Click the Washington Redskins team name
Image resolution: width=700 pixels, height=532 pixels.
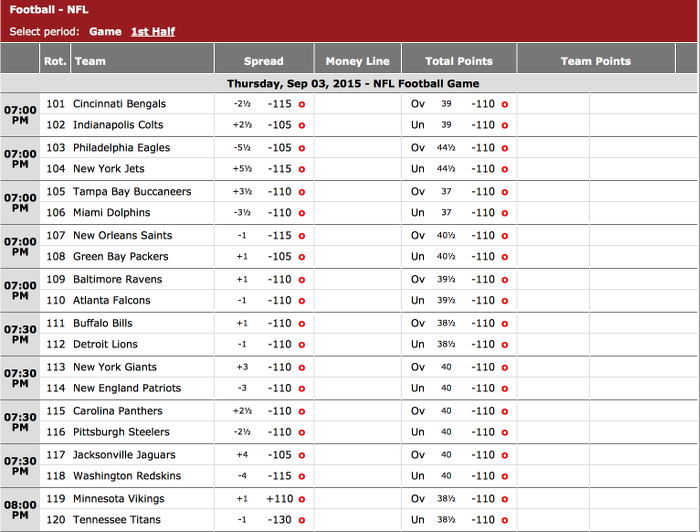tap(127, 476)
